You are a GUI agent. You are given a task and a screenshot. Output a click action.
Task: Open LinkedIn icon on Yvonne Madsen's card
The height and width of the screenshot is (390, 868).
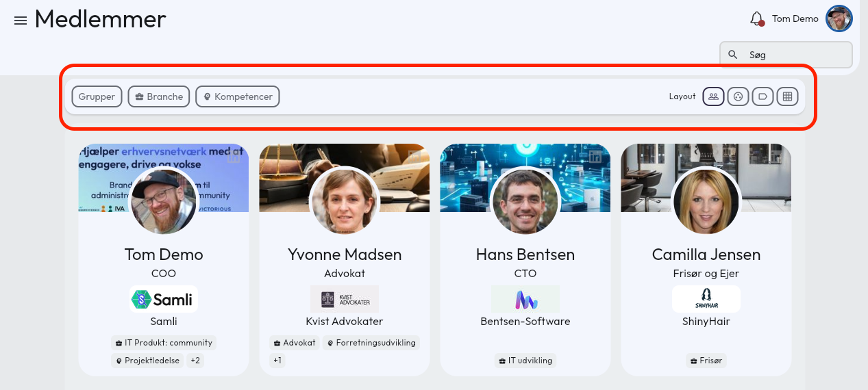[414, 157]
